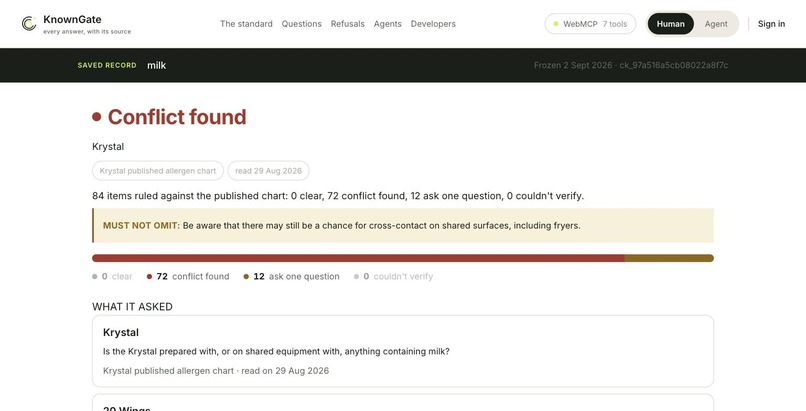Open the Developers nav item

click(x=433, y=24)
